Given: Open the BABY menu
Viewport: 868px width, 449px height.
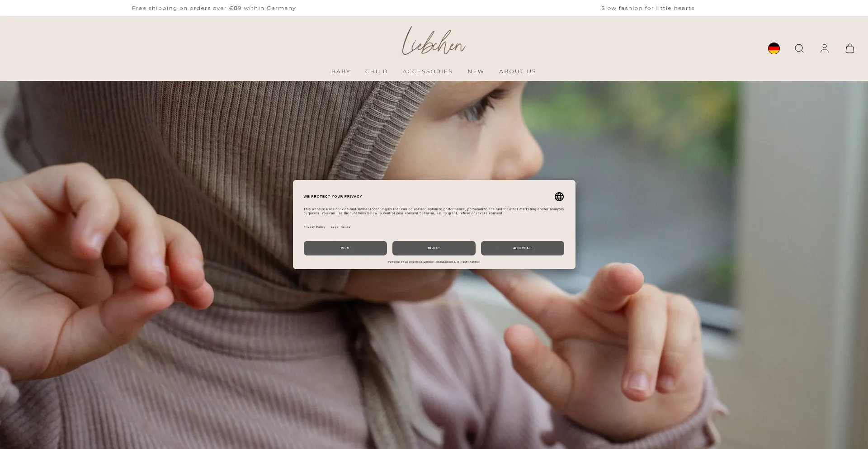Looking at the screenshot, I should coord(341,71).
